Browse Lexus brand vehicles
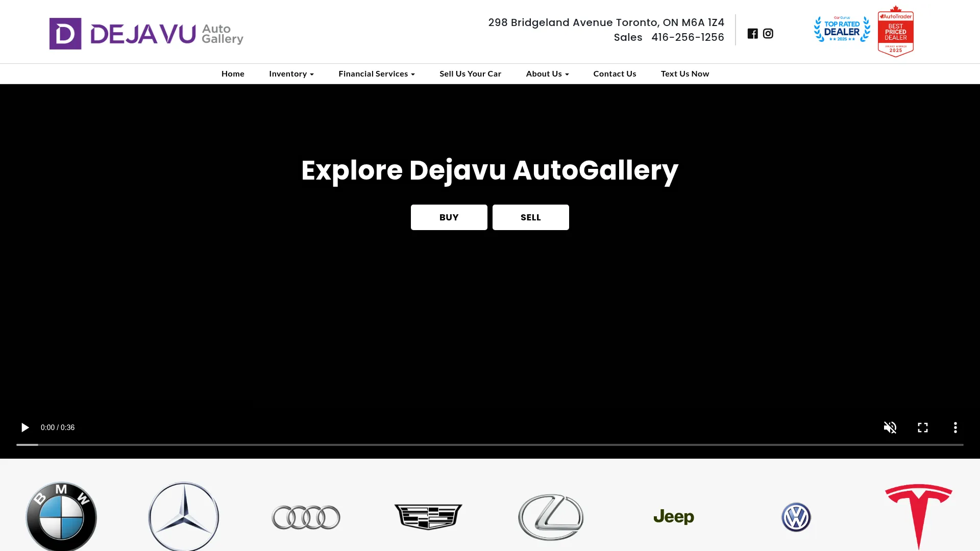The image size is (980, 551). 551,517
